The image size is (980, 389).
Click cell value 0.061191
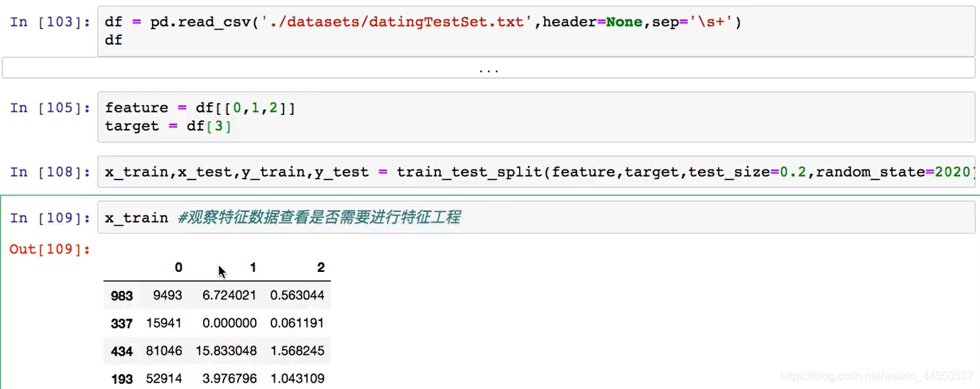(297, 323)
